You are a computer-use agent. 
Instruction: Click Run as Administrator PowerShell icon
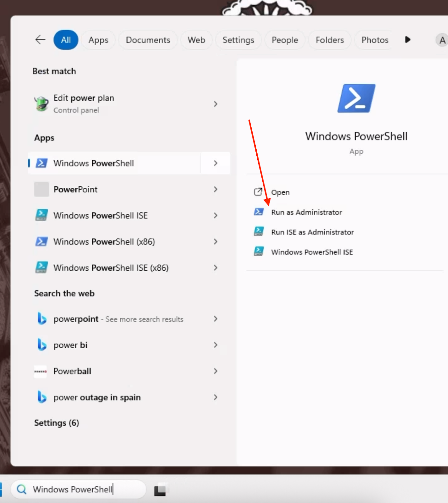coord(259,212)
